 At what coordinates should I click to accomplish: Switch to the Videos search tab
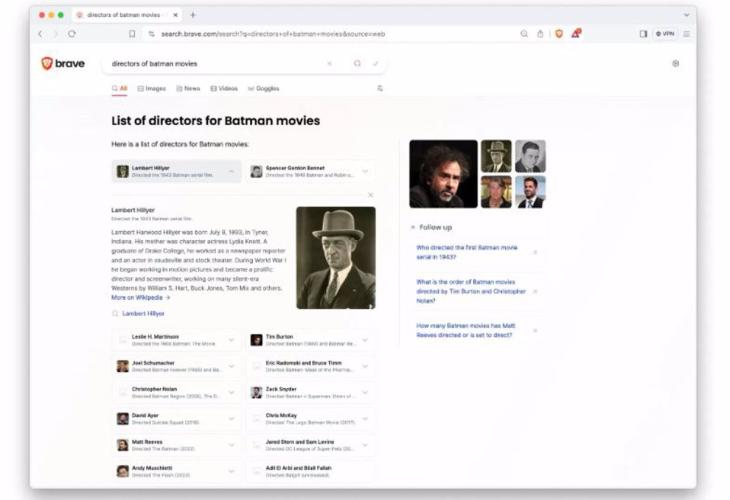click(224, 88)
